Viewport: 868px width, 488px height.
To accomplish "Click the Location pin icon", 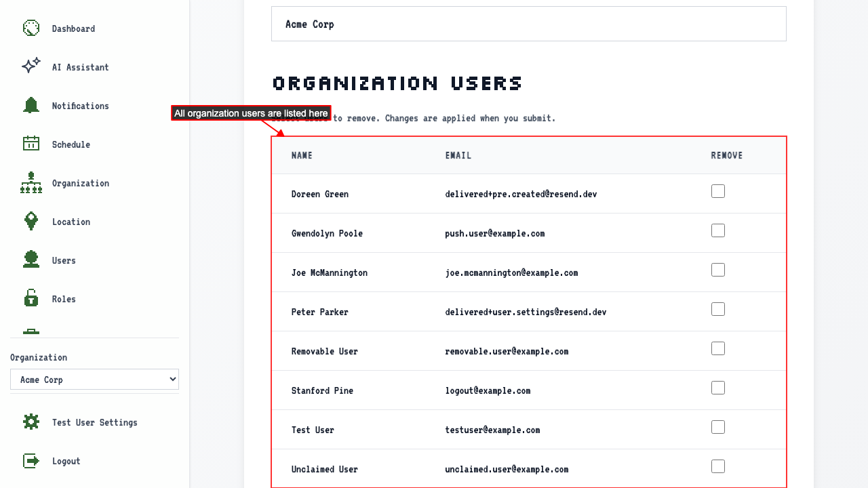I will click(31, 221).
